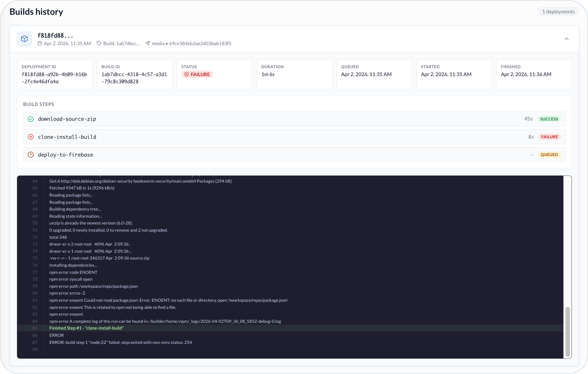
Task: Click the Started time value
Action: click(446, 74)
